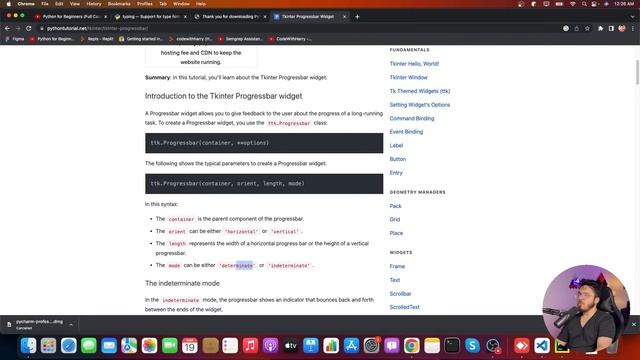Screen dimensions: 640x360
Task: Open the File menu
Action: pyautogui.click(x=45, y=4)
